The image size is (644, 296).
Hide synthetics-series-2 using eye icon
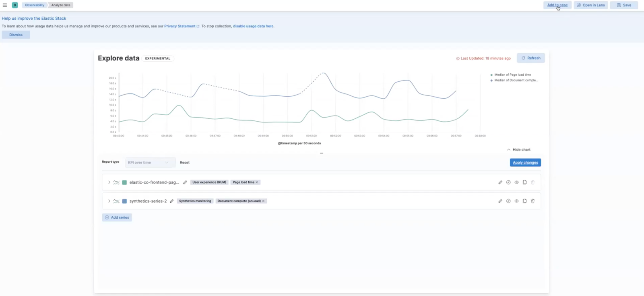[x=516, y=201]
